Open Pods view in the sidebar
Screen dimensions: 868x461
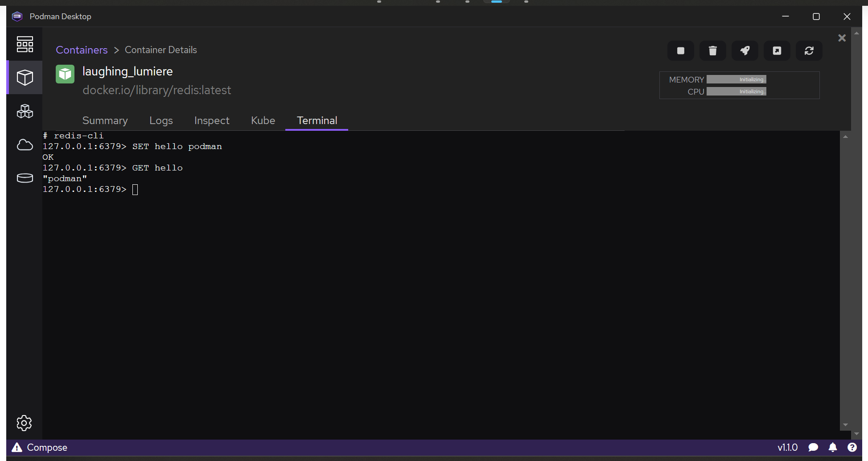point(25,111)
